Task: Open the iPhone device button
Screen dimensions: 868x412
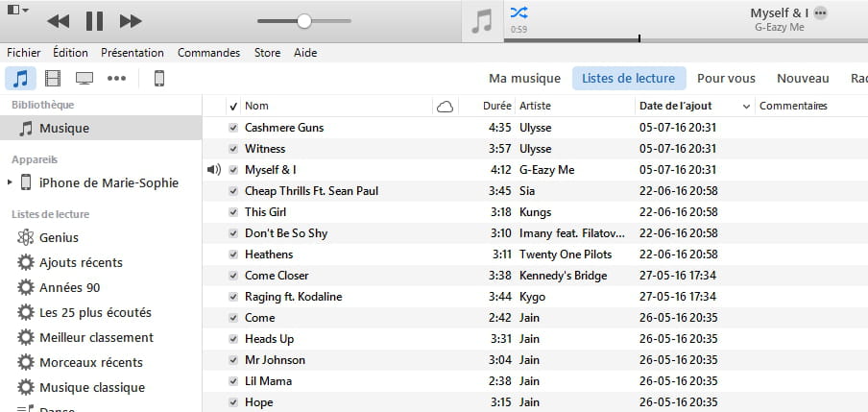Action: click(159, 79)
